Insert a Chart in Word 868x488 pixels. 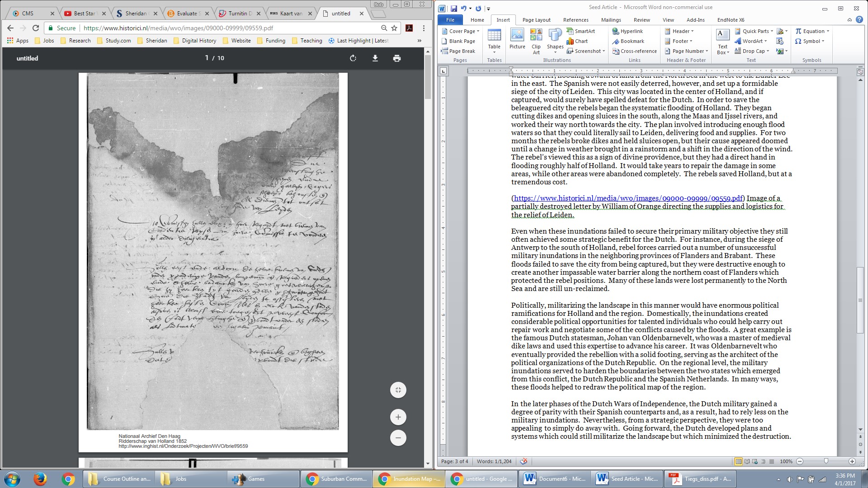click(577, 41)
